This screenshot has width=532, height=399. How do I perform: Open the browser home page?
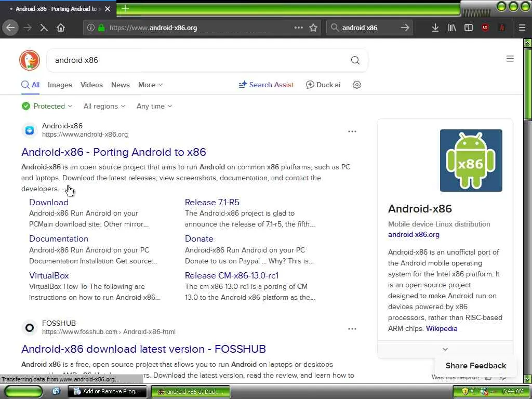[61, 28]
